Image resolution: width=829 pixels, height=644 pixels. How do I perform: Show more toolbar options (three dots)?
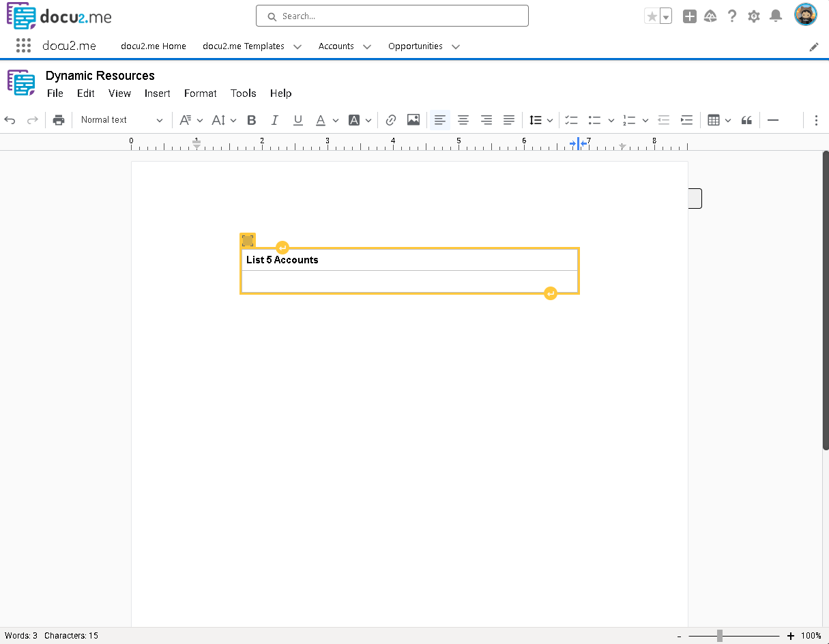816,120
